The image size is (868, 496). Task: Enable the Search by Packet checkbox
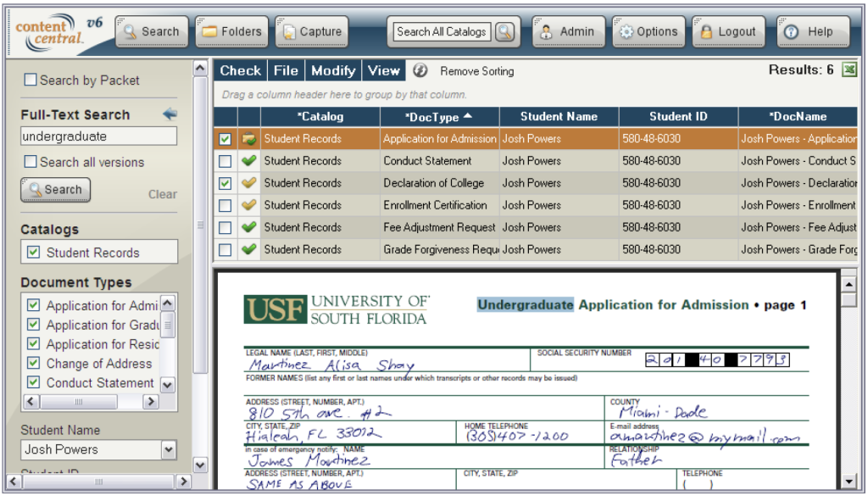click(31, 80)
